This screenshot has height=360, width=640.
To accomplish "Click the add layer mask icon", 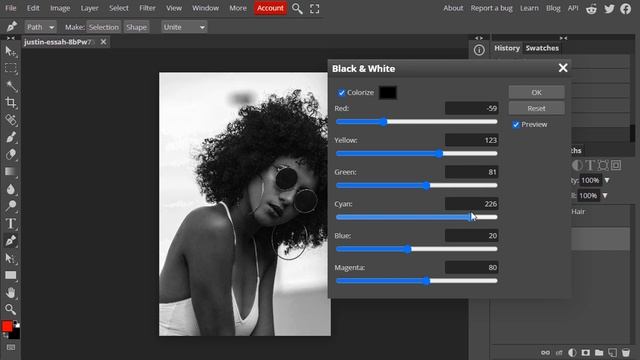I will coord(586,352).
